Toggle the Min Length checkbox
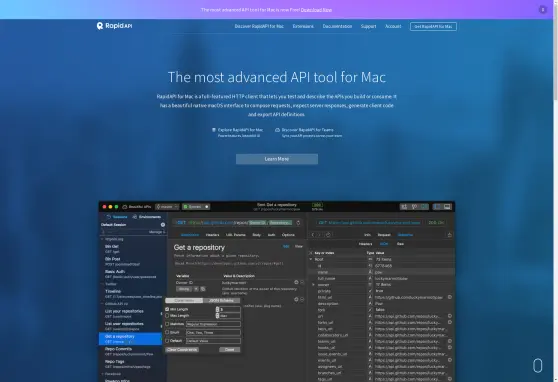This screenshot has height=382, width=558. point(167,309)
